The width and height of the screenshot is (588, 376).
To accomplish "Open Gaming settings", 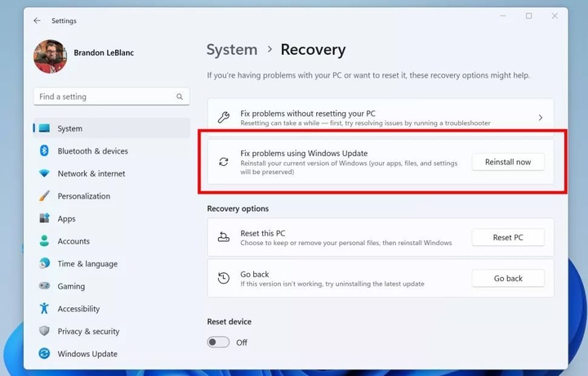I will pyautogui.click(x=111, y=286).
